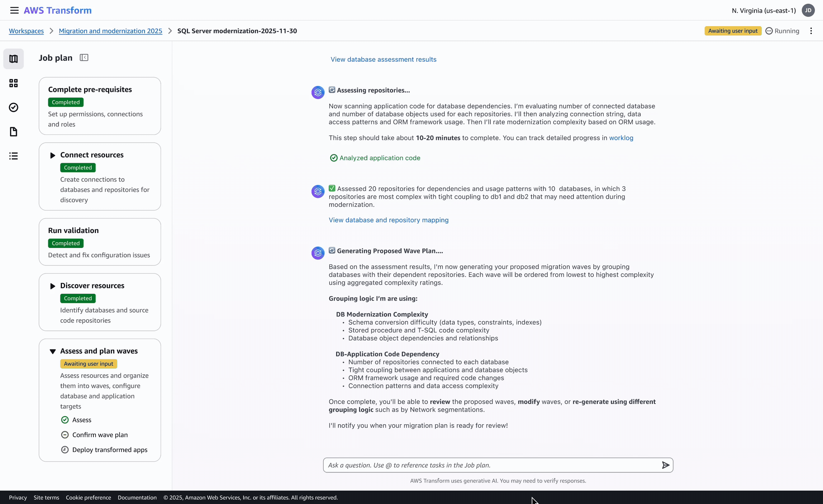Click the Running status indicator
The height and width of the screenshot is (504, 823).
782,31
